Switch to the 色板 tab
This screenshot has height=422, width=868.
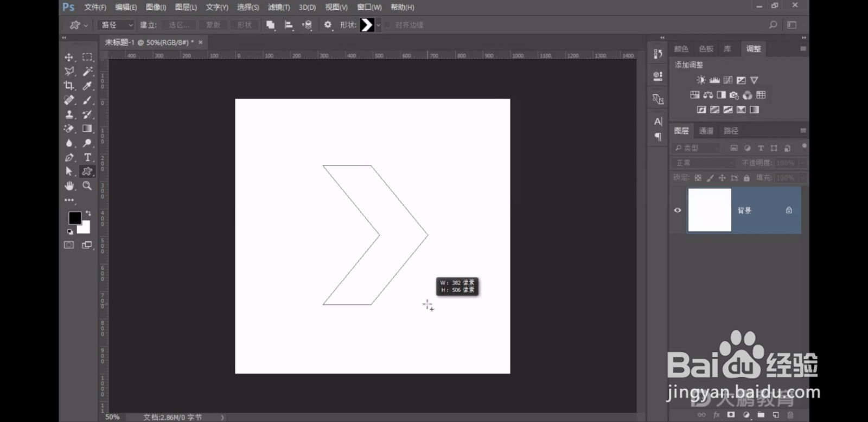click(x=706, y=49)
